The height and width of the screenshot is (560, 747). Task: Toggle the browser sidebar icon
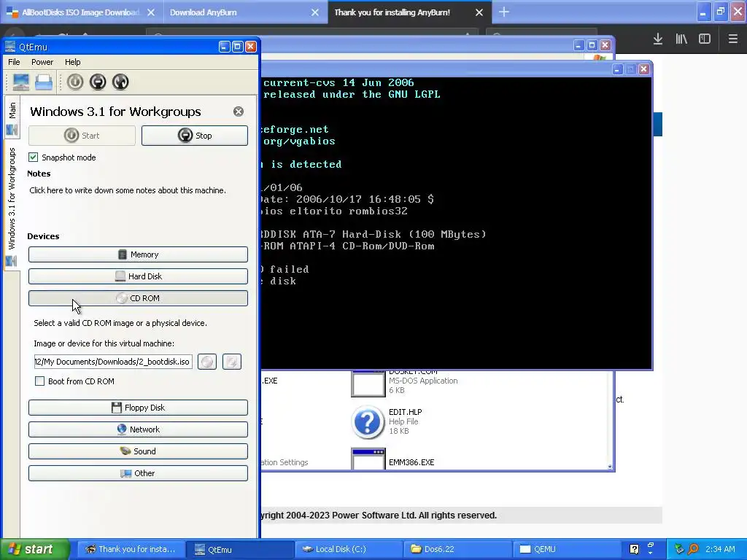(705, 39)
